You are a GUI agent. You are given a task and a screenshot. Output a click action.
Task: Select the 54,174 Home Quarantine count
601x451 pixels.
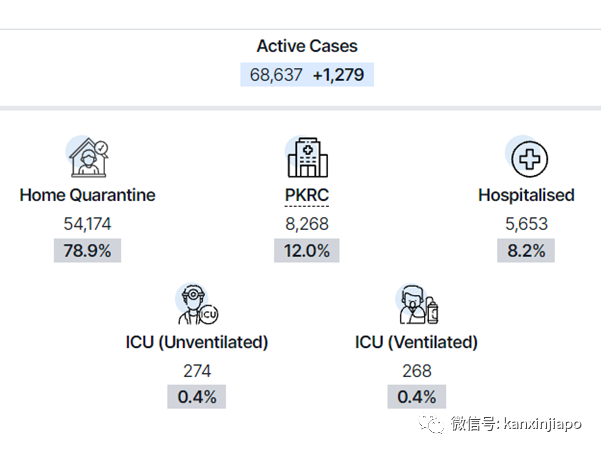[87, 224]
